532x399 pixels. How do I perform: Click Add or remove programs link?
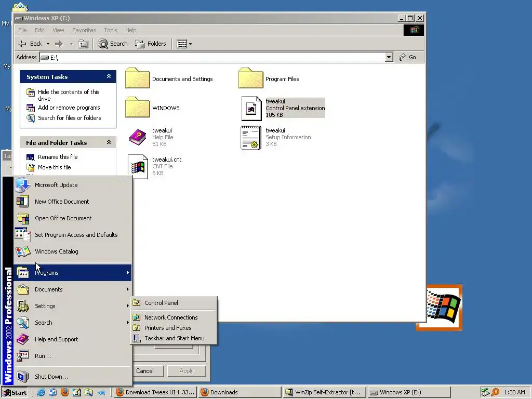point(69,108)
